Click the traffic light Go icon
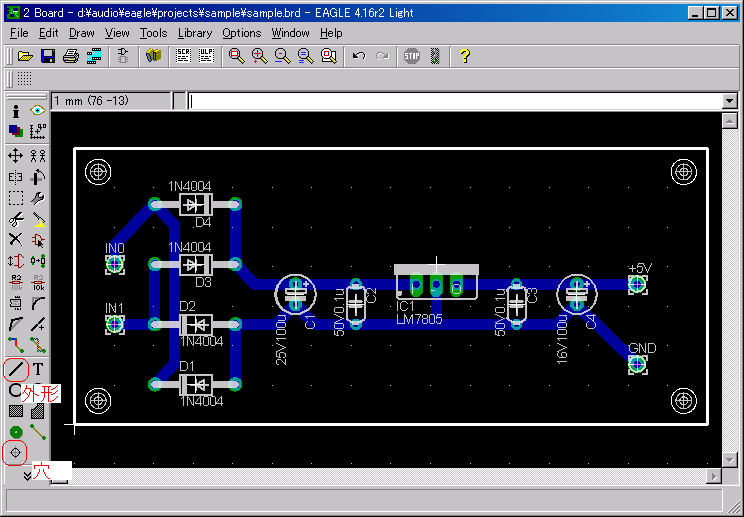The image size is (744, 517). coord(435,56)
